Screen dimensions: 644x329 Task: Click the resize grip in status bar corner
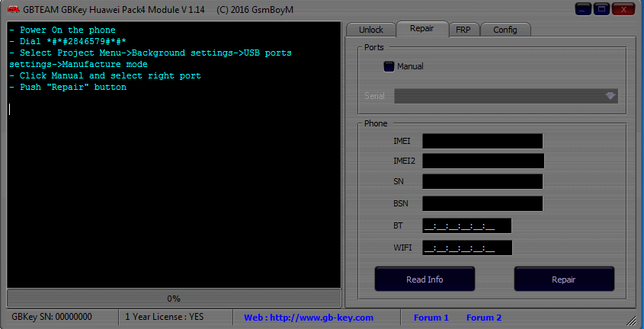pos(630,320)
